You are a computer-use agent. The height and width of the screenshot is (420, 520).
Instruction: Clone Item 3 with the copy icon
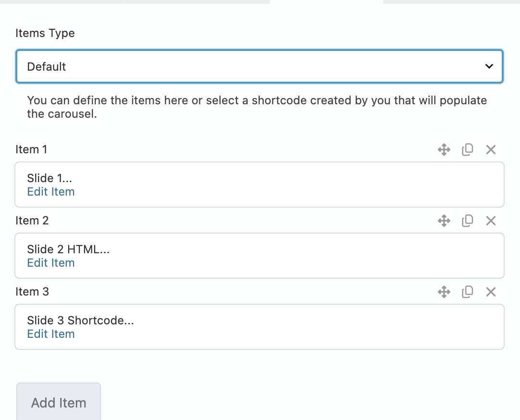point(468,292)
